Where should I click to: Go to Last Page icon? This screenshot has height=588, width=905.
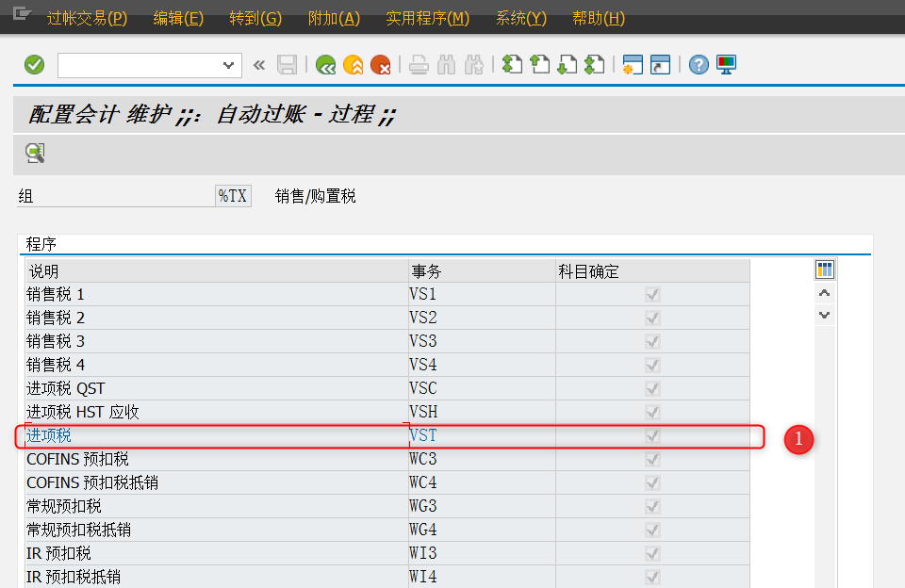[x=595, y=65]
